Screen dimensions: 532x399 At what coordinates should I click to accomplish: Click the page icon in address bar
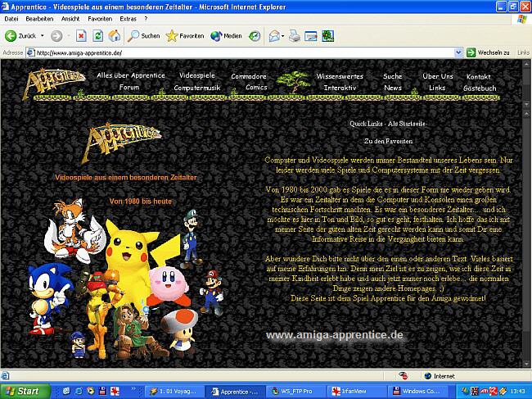point(31,52)
